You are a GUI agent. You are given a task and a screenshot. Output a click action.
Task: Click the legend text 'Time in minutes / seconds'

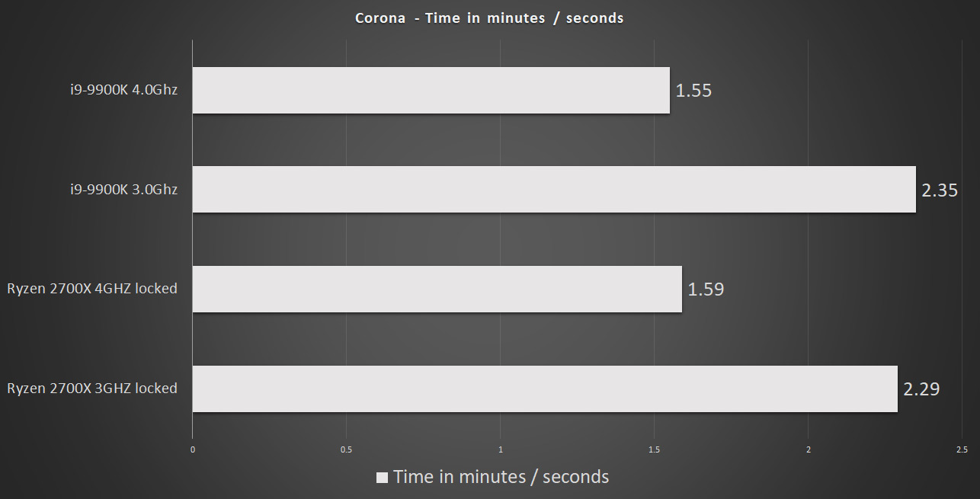pyautogui.click(x=501, y=477)
